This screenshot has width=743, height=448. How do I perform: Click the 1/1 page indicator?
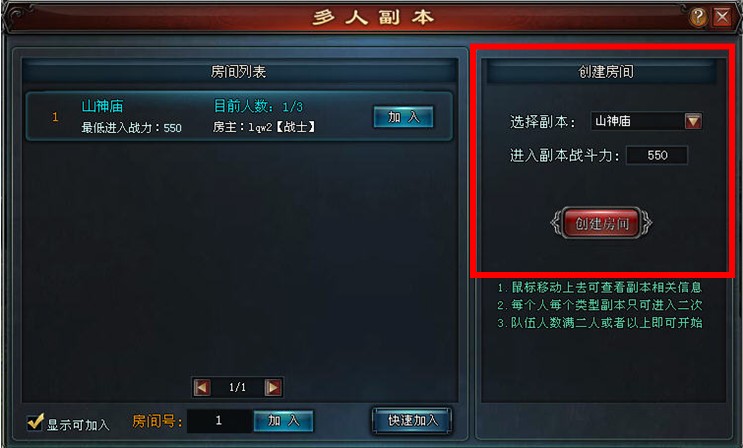click(x=237, y=387)
